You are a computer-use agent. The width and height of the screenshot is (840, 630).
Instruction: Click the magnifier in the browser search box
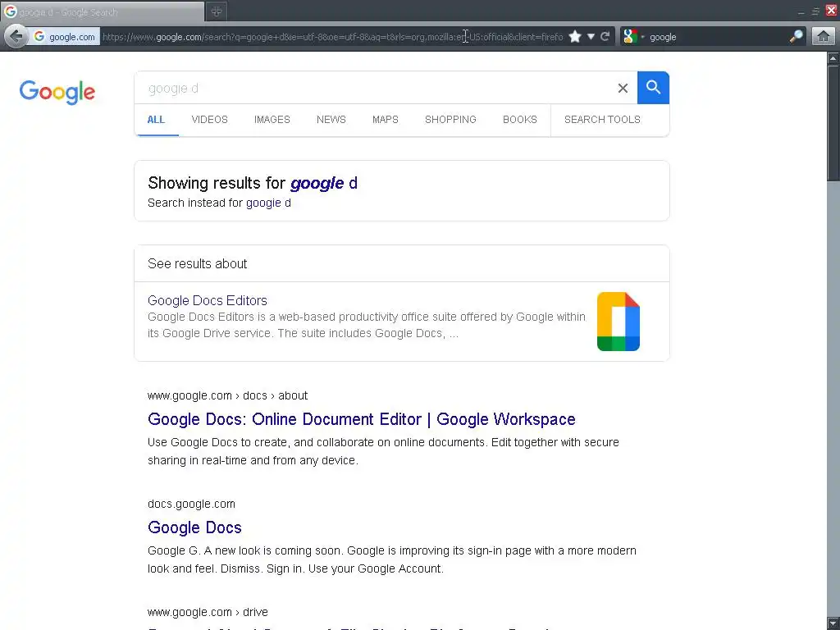point(796,36)
